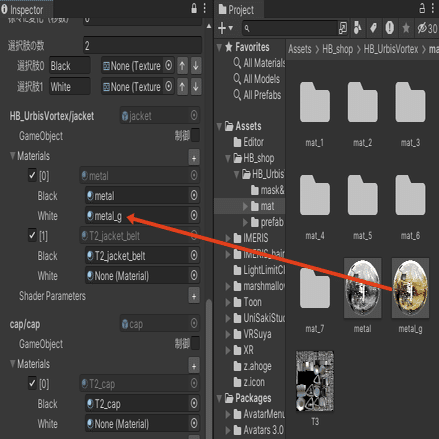This screenshot has width=439, height=439.
Task: Select All Prefabs saved search
Action: [257, 95]
